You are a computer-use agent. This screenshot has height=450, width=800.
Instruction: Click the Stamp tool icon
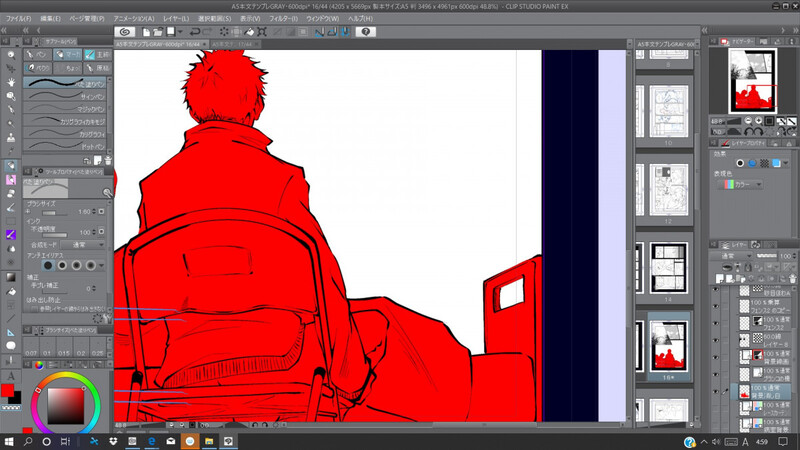click(x=11, y=138)
